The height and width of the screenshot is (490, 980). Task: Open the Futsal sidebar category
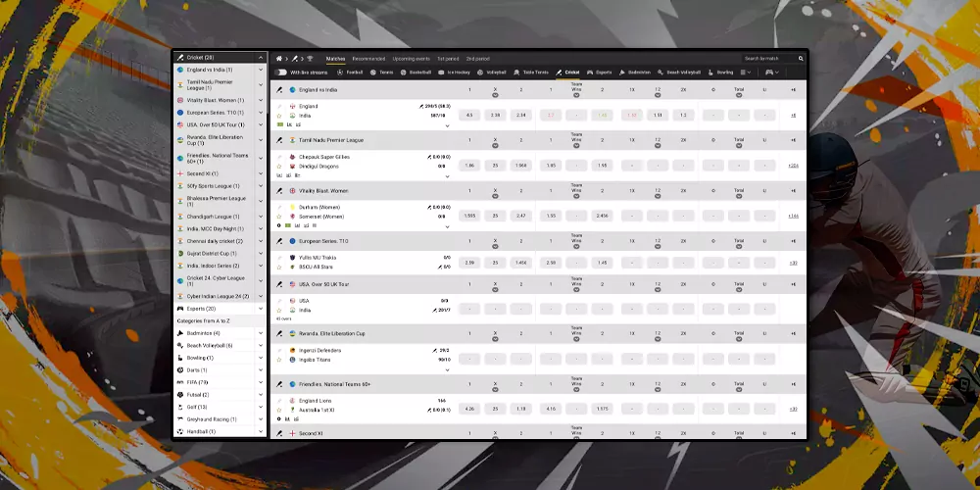coord(220,395)
